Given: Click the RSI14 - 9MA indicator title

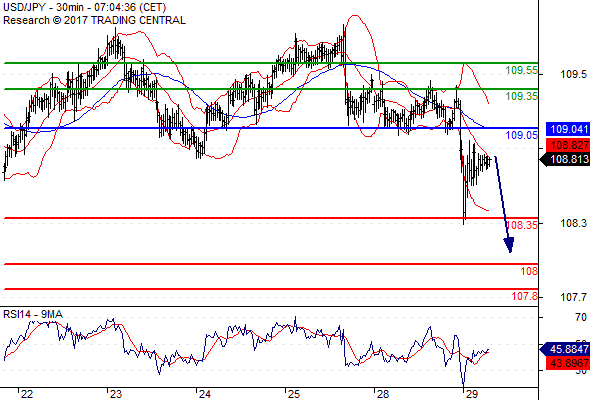Looking at the screenshot, I should pos(33,314).
